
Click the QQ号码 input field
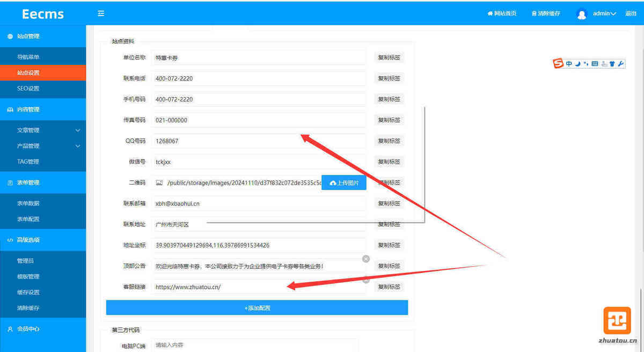(259, 141)
